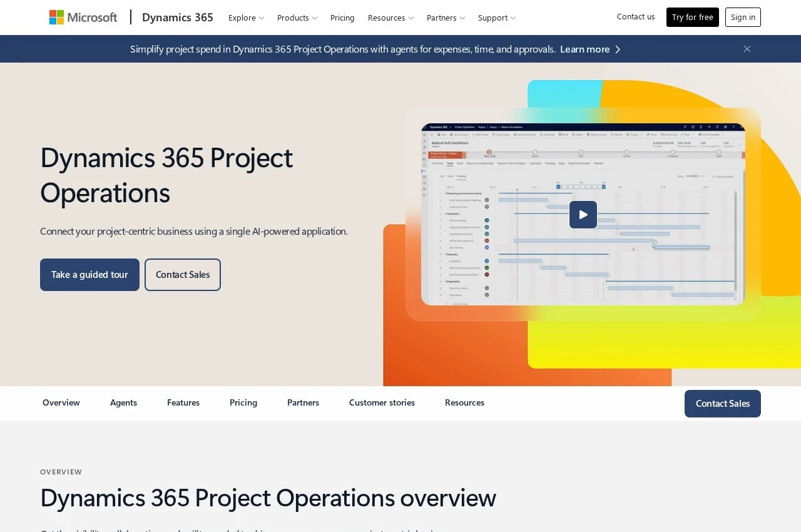Start the Take a guided tour button
Viewport: 801px width, 532px height.
click(89, 275)
